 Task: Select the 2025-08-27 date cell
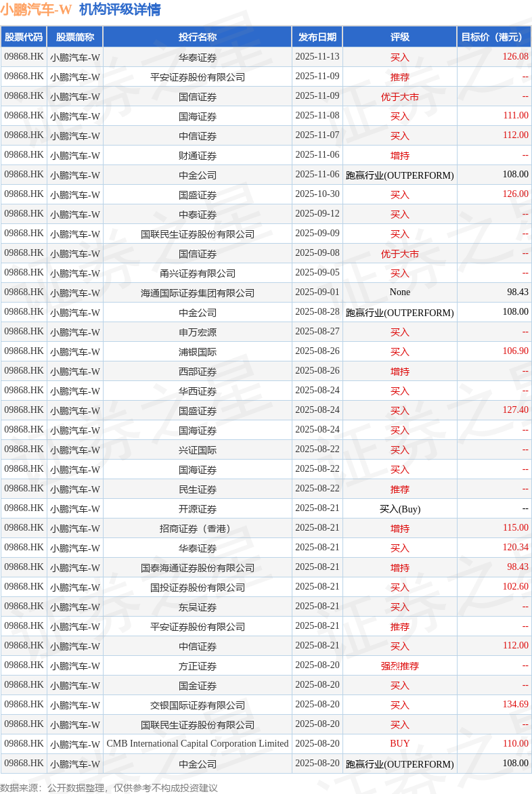tap(317, 332)
